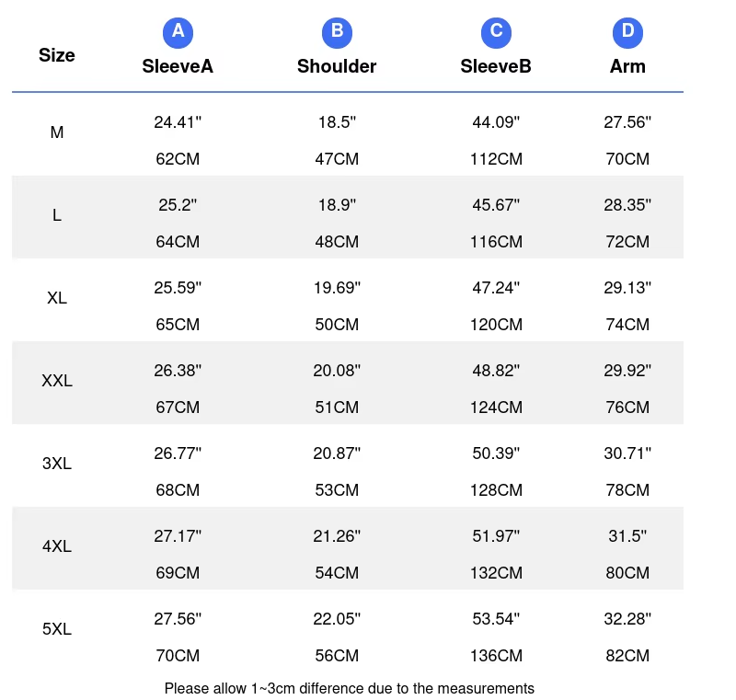Select the Size header label
Viewport: 736px width, 700px height.
point(57,55)
